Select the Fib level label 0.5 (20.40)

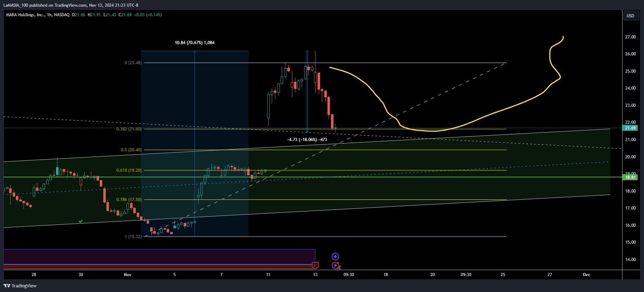[x=131, y=150]
